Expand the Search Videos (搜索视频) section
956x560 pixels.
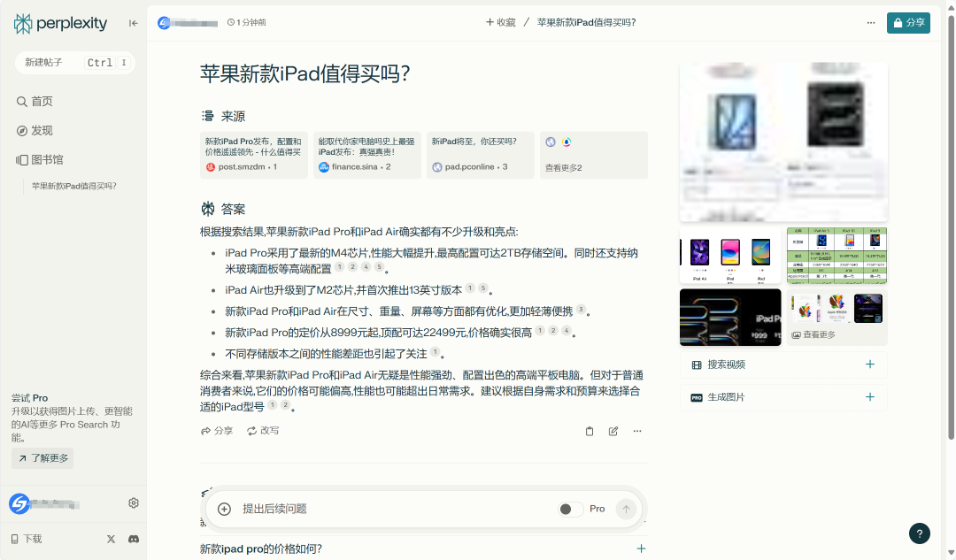click(869, 364)
